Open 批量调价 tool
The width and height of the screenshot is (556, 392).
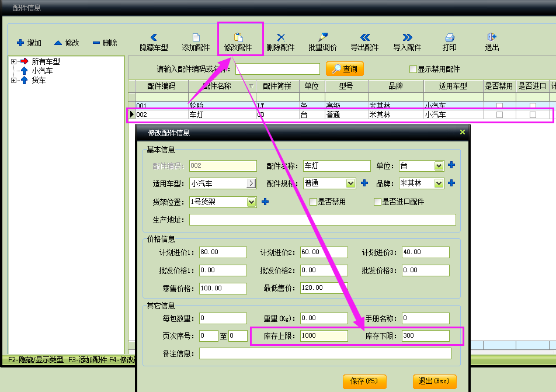pos(322,37)
